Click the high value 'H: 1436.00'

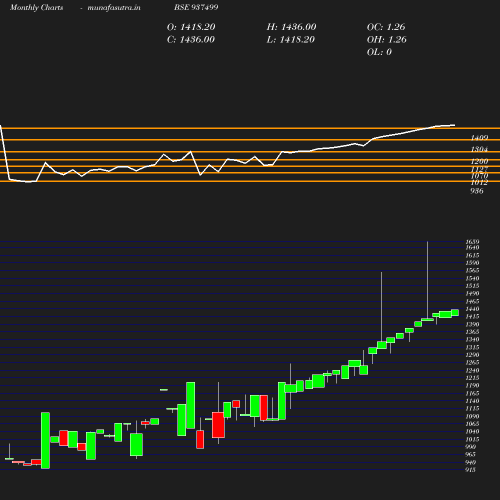[x=291, y=27]
